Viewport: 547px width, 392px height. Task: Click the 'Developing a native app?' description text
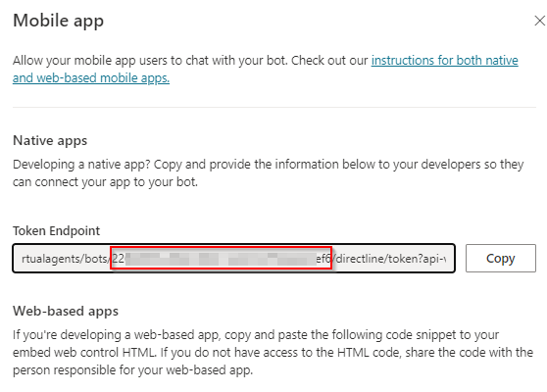(268, 173)
